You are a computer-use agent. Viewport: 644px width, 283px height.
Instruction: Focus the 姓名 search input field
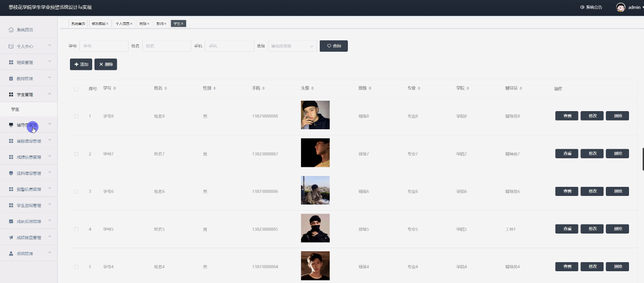coord(167,46)
